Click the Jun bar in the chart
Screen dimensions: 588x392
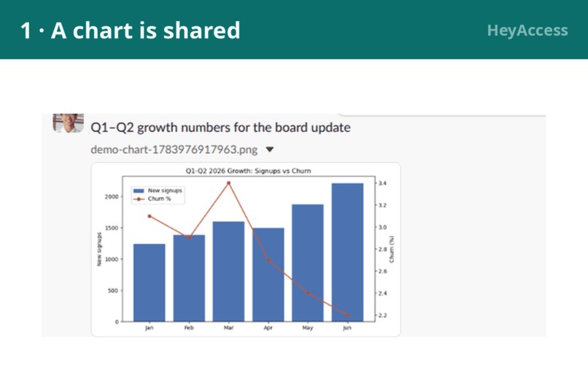(x=347, y=252)
